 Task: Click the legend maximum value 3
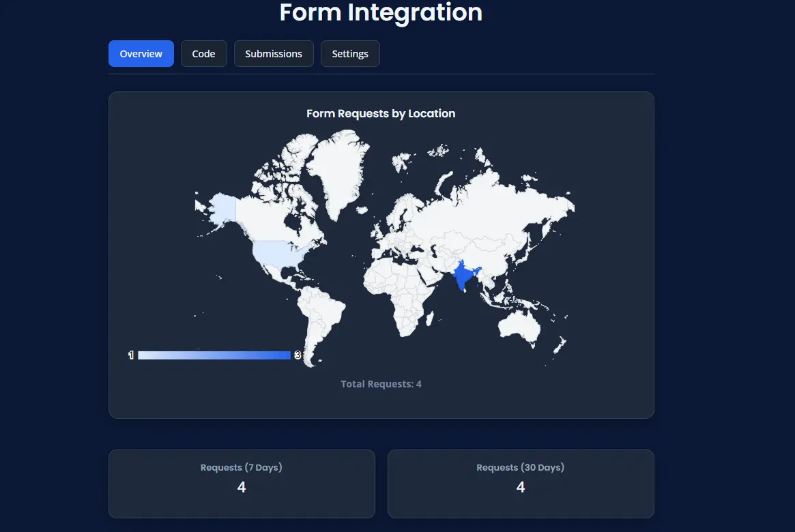pos(296,355)
